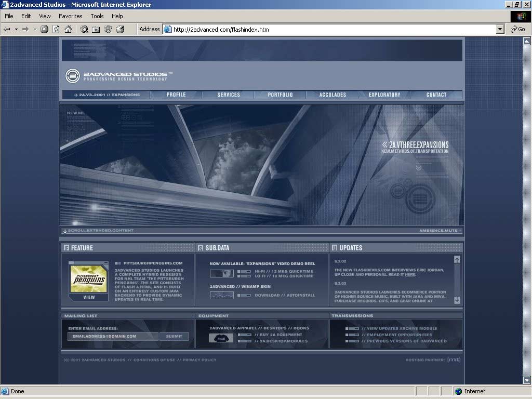Open the Address bar dropdown list
The height and width of the screenshot is (399, 532).
click(500, 30)
